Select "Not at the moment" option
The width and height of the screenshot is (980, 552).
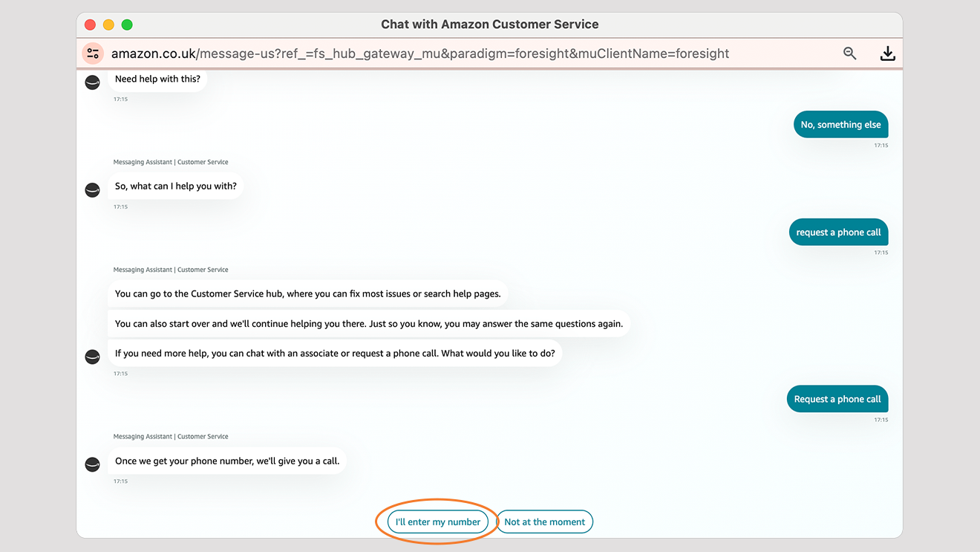544,522
